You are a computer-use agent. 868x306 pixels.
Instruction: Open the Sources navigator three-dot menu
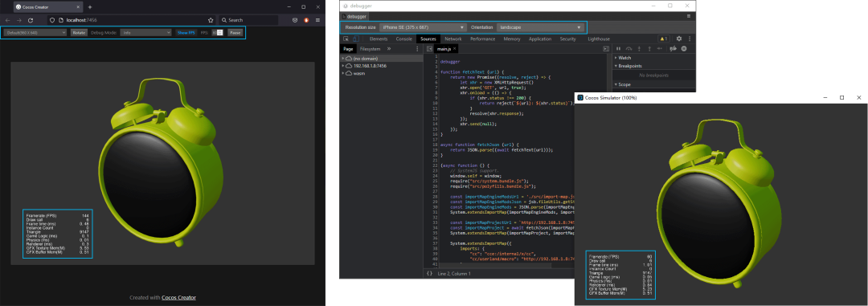pos(417,49)
